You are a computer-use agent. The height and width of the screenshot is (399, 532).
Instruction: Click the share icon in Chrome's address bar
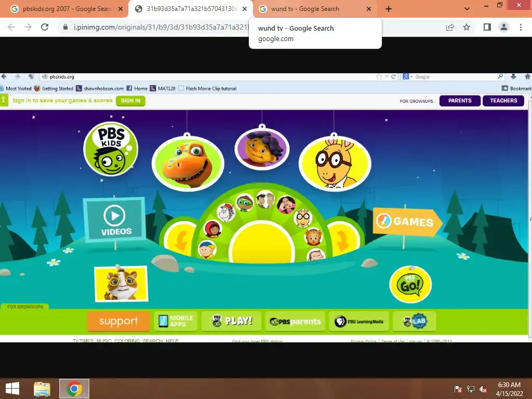coord(450,27)
